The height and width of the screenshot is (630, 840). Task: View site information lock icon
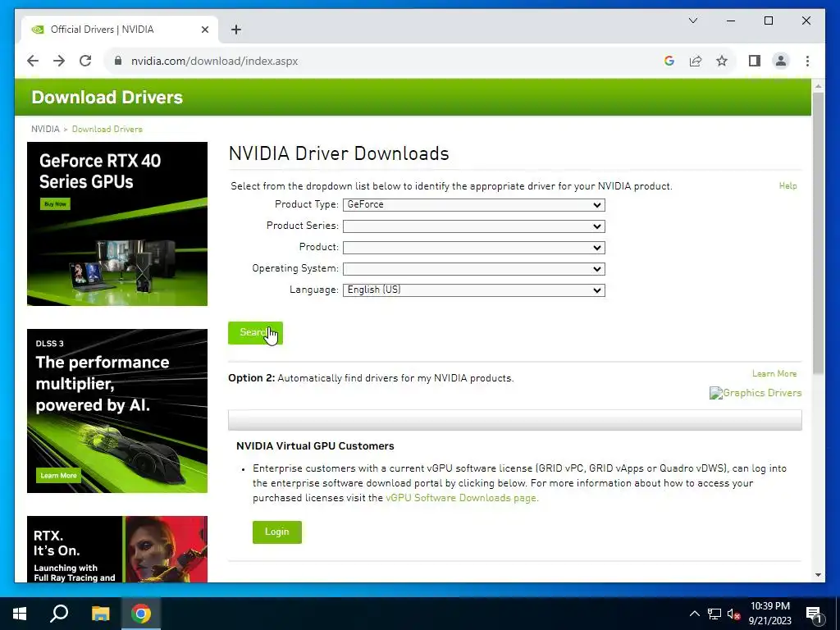(118, 61)
